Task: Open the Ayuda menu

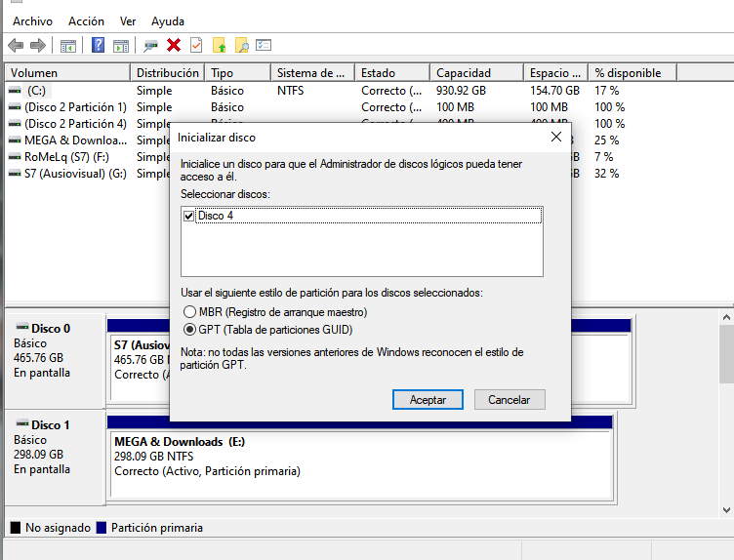Action: [168, 20]
